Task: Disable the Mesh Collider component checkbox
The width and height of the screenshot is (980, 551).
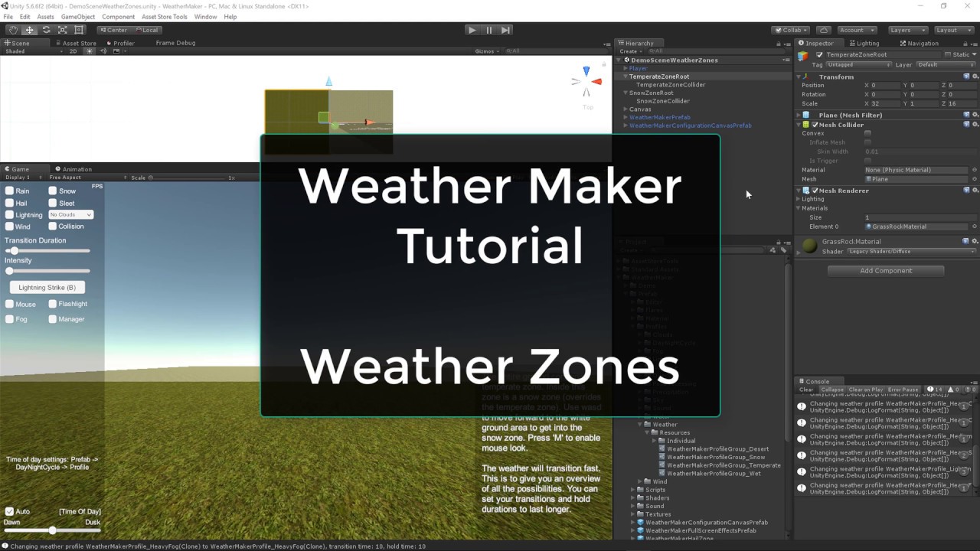Action: point(815,125)
